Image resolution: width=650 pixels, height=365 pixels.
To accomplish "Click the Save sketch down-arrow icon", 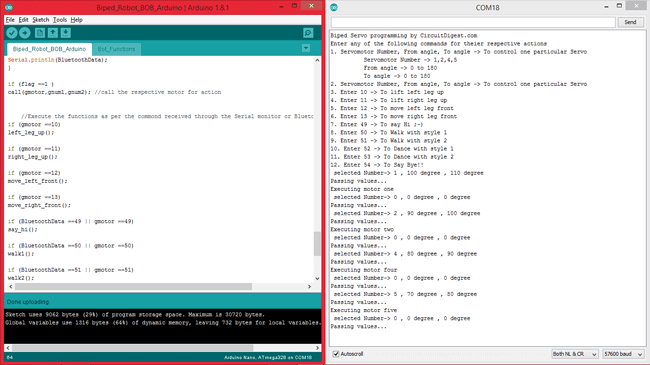I will click(x=65, y=33).
